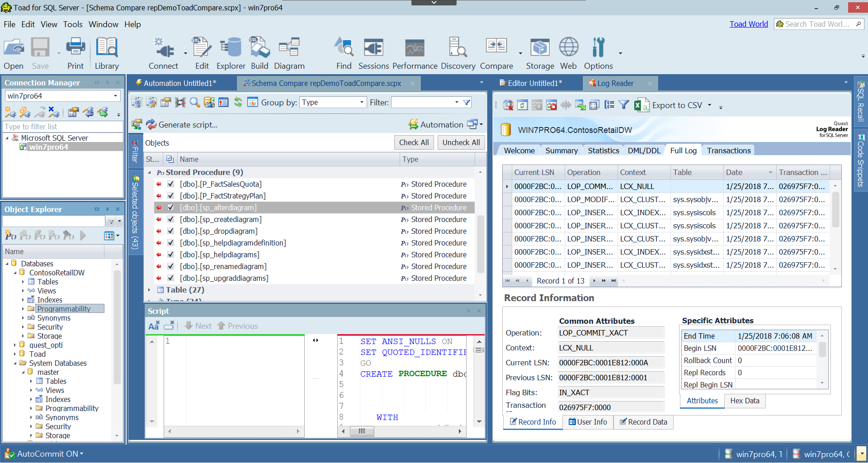Screen dimensions: 868x463
Task: Open the filter funnel in the Log Reader toolbar
Action: 624,104
